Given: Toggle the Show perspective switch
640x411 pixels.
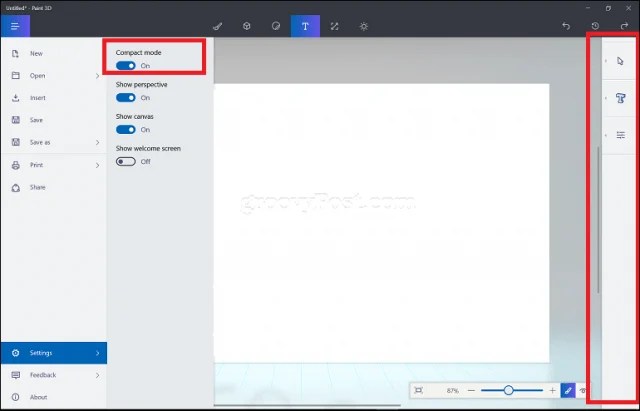Looking at the screenshot, I should pos(126,98).
